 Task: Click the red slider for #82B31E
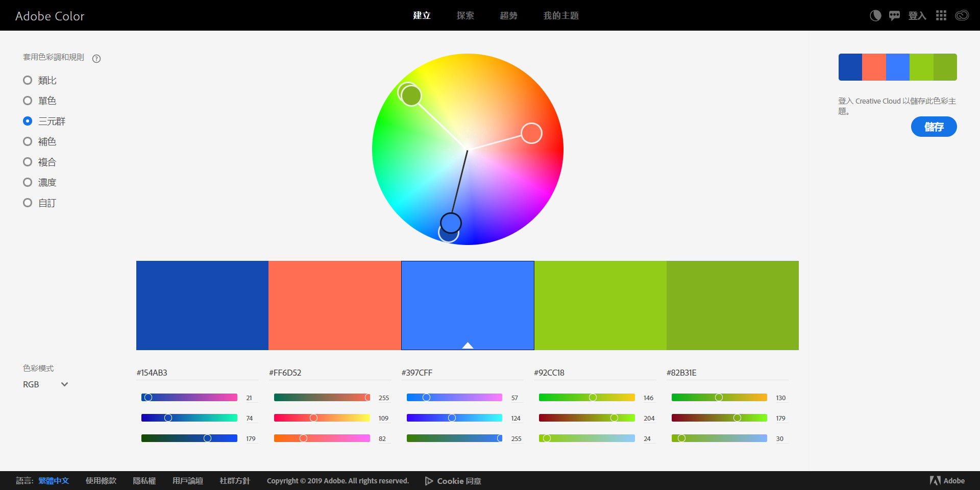coord(719,398)
